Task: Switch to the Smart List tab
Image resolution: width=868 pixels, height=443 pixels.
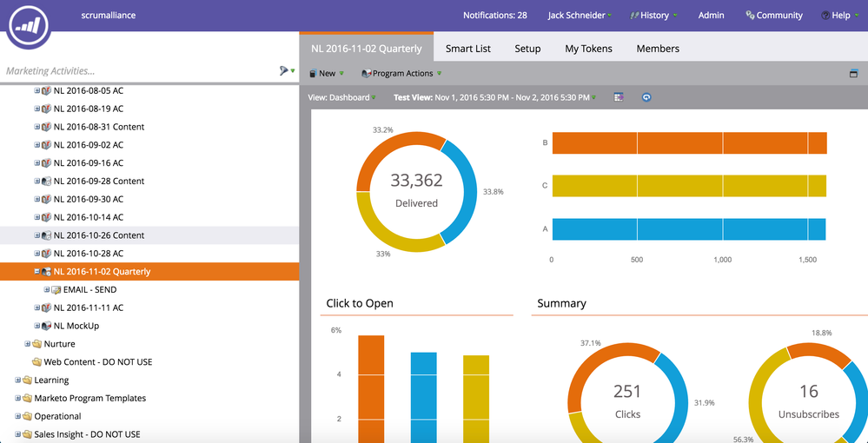Action: 468,49
